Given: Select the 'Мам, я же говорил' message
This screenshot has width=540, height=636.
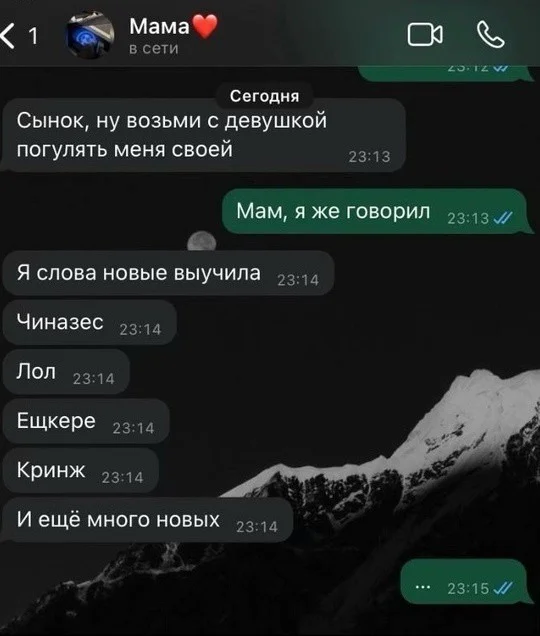Looking at the screenshot, I should tap(377, 211).
